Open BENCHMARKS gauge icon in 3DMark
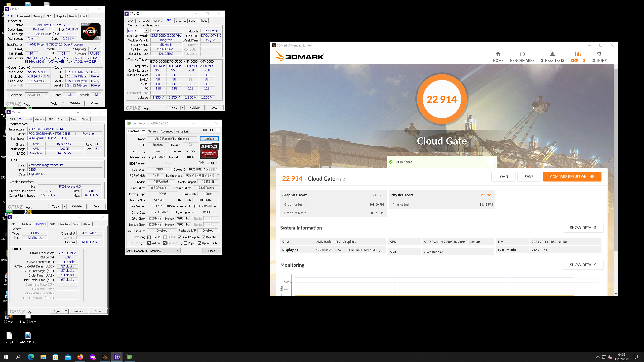The image size is (644, 362). coord(522,54)
